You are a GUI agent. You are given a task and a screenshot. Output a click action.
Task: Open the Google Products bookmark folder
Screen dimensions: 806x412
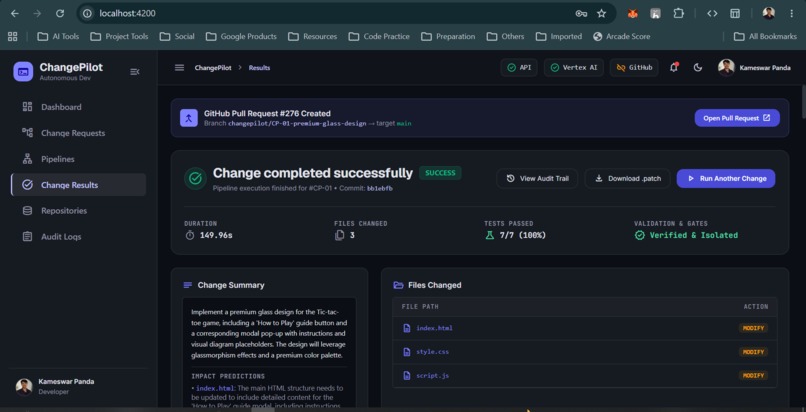(241, 36)
